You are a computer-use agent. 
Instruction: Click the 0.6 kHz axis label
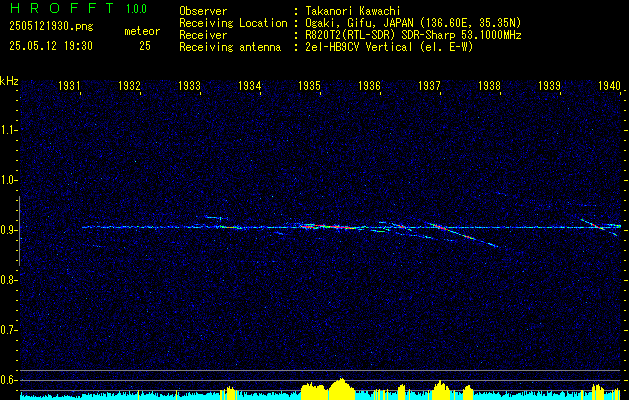coord(9,380)
